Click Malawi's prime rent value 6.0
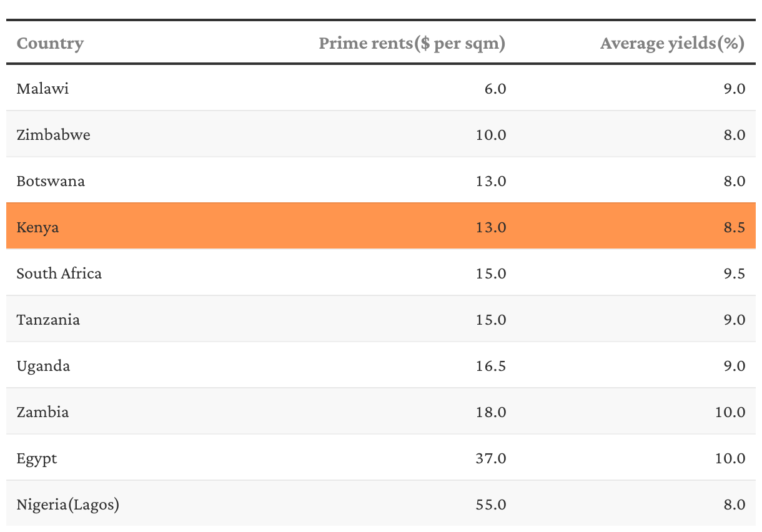Screen dimensions: 762x532 click(x=495, y=89)
